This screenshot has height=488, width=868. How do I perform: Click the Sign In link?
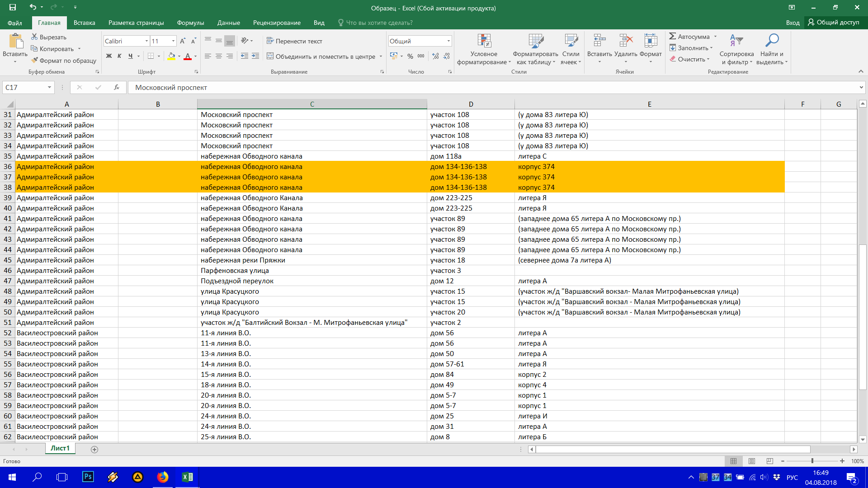(x=793, y=23)
